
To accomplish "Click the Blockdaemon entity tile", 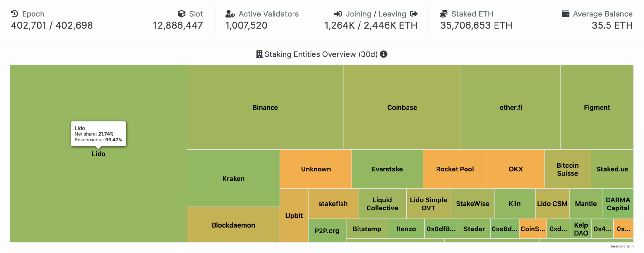I will click(x=233, y=225).
